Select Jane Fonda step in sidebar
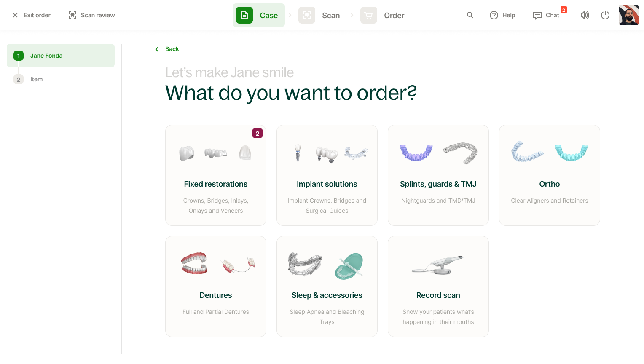The image size is (644, 364). click(x=61, y=56)
